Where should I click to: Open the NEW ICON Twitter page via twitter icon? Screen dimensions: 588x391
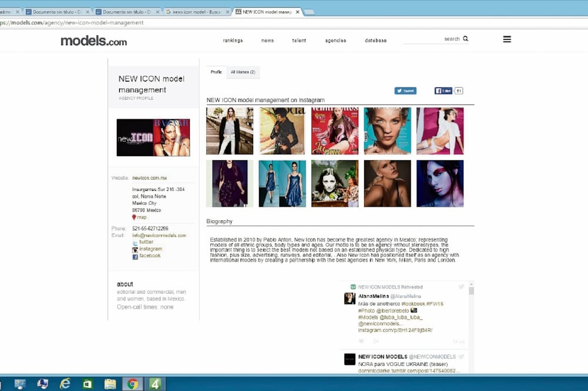[x=135, y=242]
